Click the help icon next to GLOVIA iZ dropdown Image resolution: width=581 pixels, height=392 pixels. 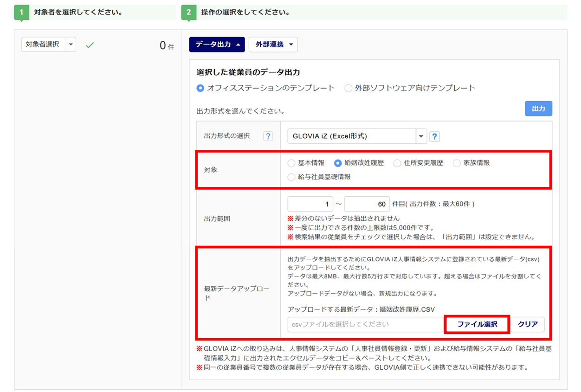click(x=434, y=137)
